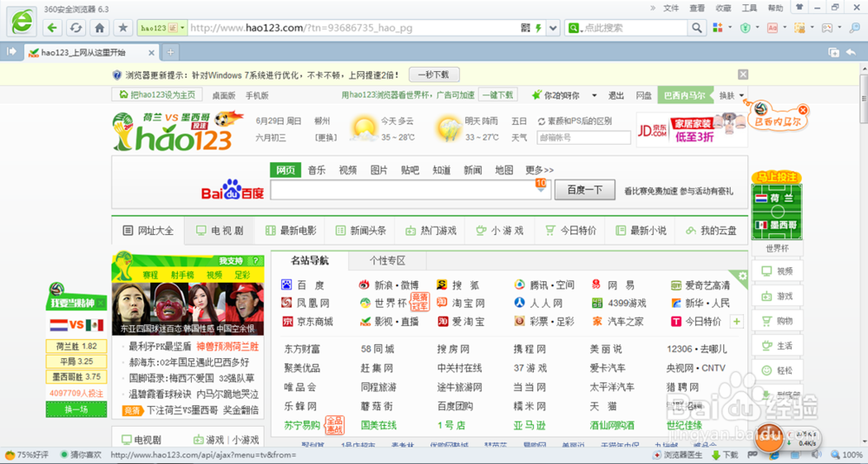
Task: Click the restore closed tab arrow icon
Action: (851, 52)
